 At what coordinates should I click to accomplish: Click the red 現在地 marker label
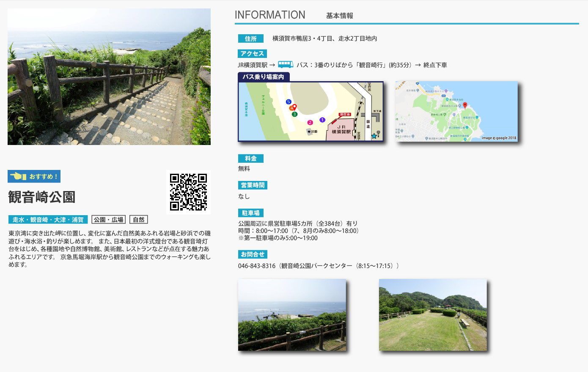345,115
